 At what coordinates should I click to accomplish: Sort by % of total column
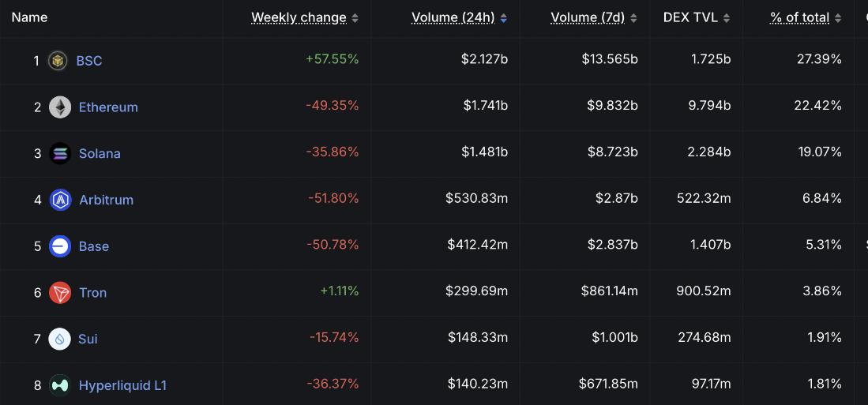coord(799,17)
